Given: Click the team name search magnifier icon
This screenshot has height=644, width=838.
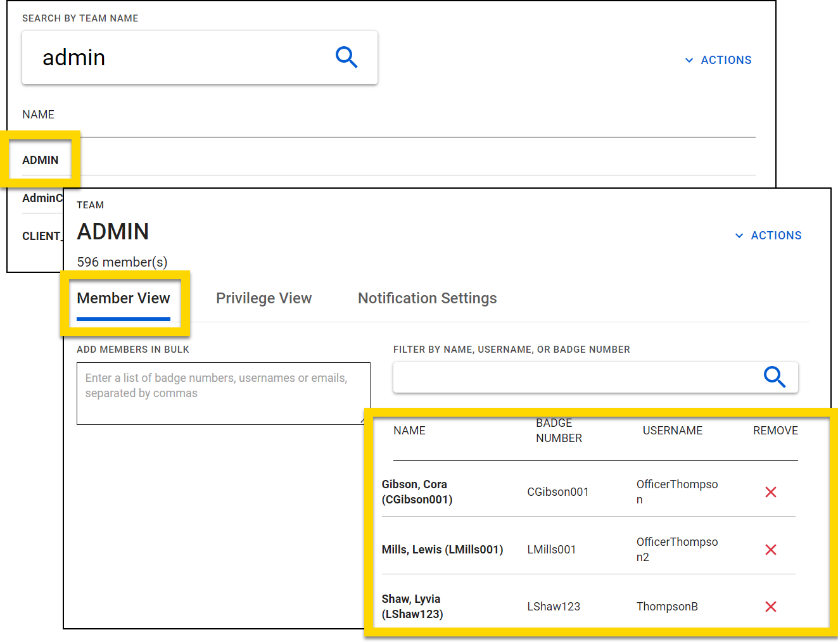Looking at the screenshot, I should click(x=346, y=58).
